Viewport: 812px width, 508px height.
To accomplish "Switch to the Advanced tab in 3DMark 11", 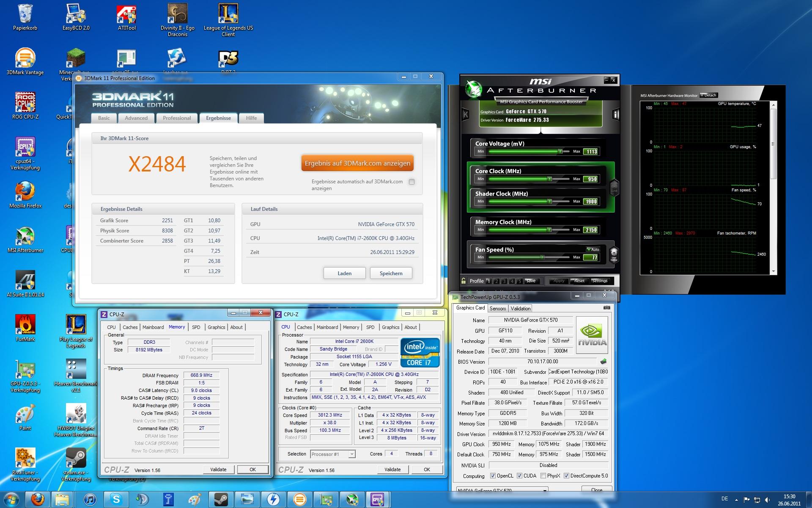I will (x=136, y=118).
